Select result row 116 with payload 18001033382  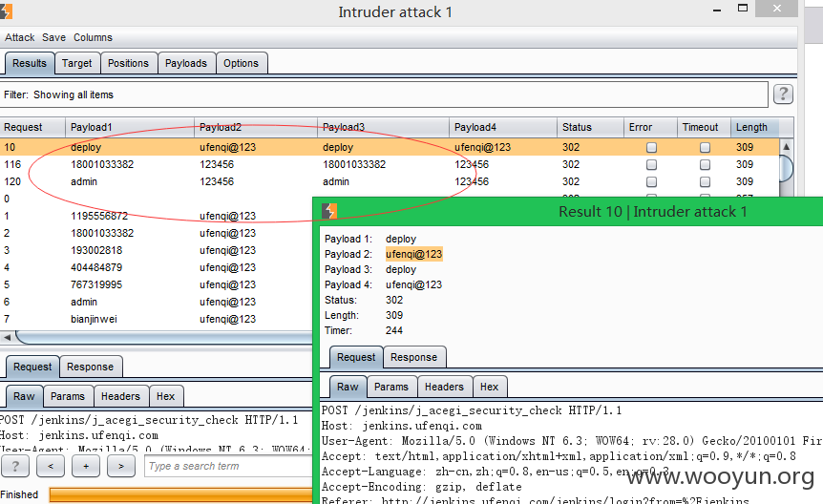pyautogui.click(x=390, y=164)
